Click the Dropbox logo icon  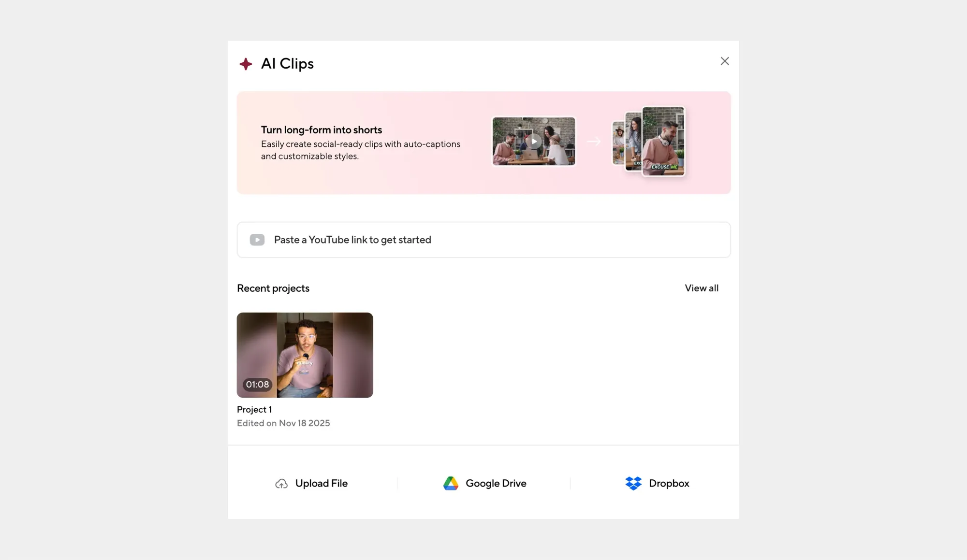click(633, 483)
